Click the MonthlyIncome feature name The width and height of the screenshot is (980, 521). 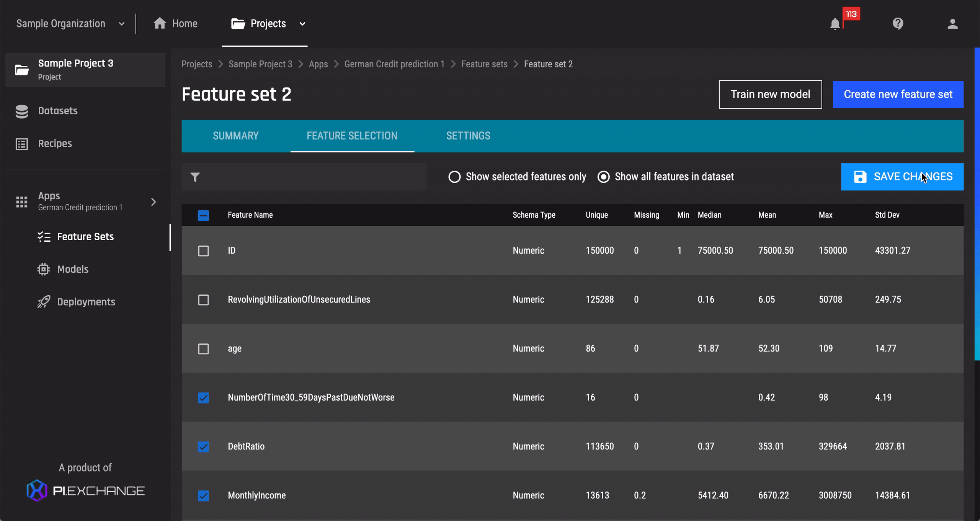point(257,495)
